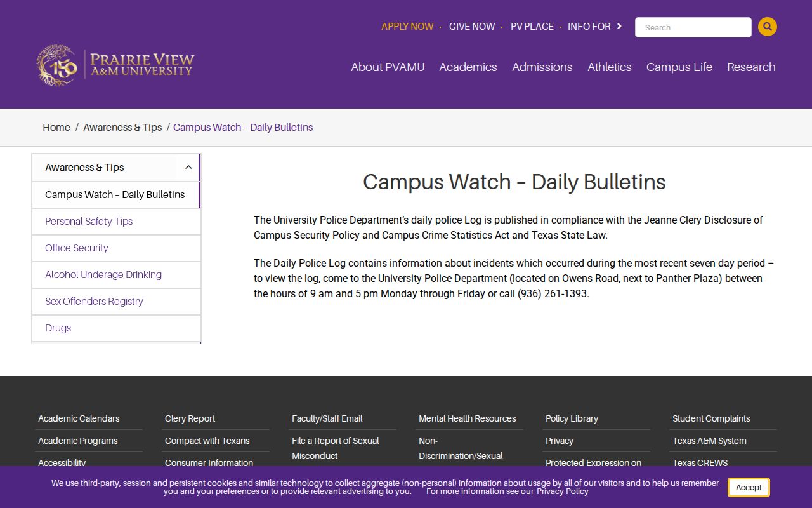The height and width of the screenshot is (508, 812).
Task: Open Office Security sidebar item
Action: pyautogui.click(x=116, y=248)
